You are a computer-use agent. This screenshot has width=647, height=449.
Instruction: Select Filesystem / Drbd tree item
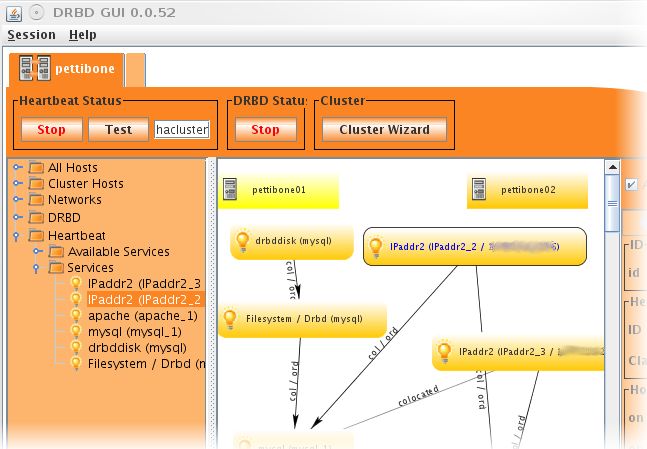pyautogui.click(x=146, y=364)
